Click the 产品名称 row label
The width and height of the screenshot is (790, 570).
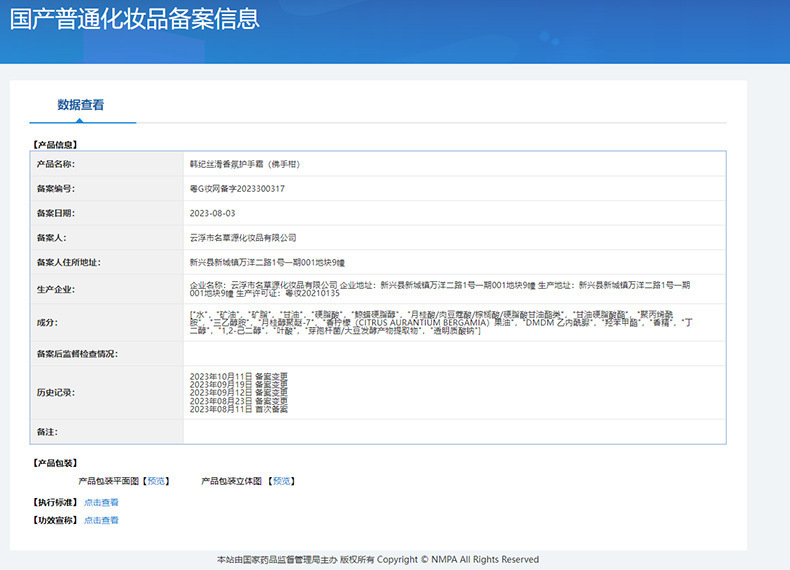tap(56, 164)
